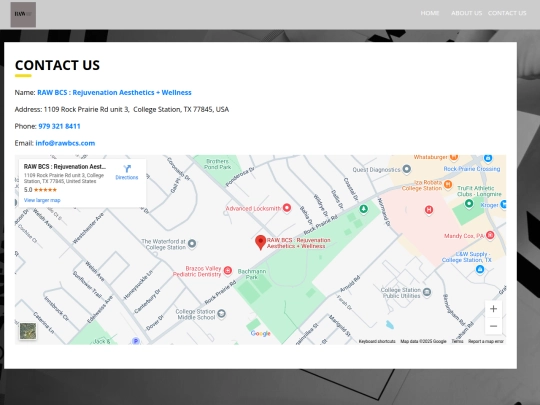Click Quest Diagnostics map marker

point(407,169)
